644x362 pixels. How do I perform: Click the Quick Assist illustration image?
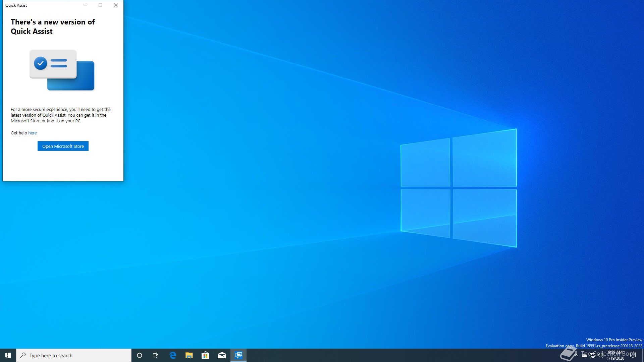[62, 70]
